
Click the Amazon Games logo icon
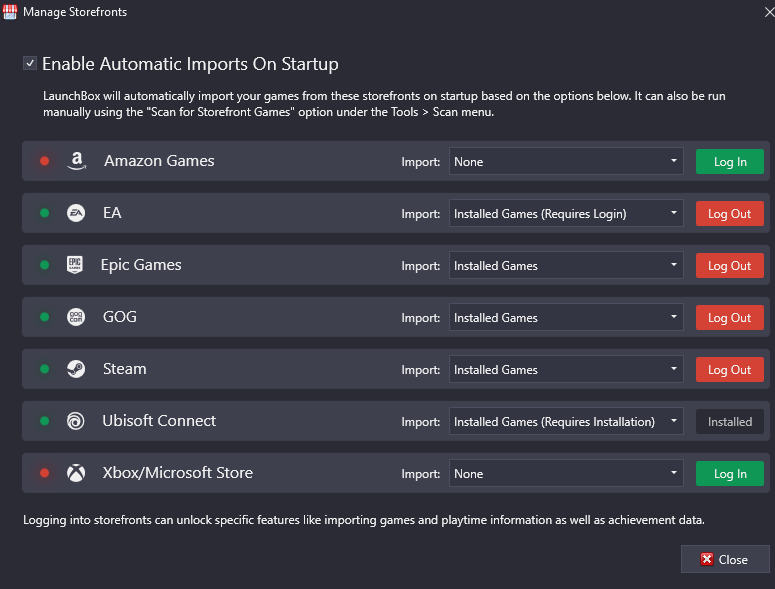click(x=76, y=161)
